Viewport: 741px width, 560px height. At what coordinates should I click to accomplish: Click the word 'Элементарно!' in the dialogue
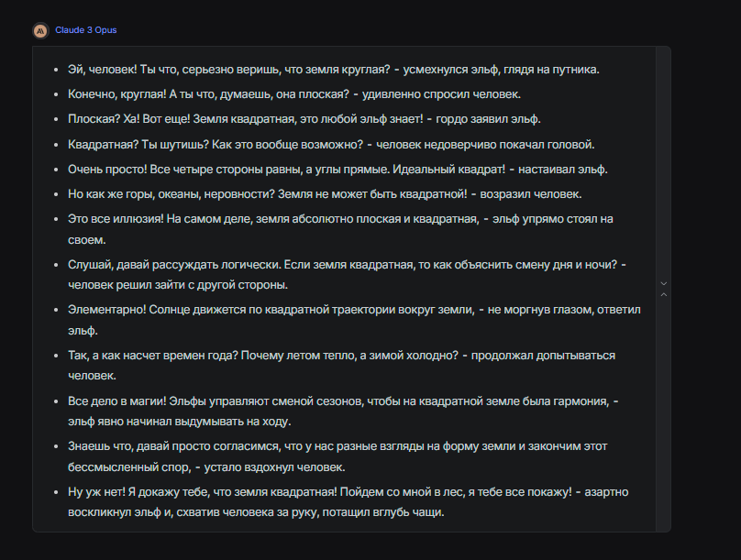click(x=106, y=310)
